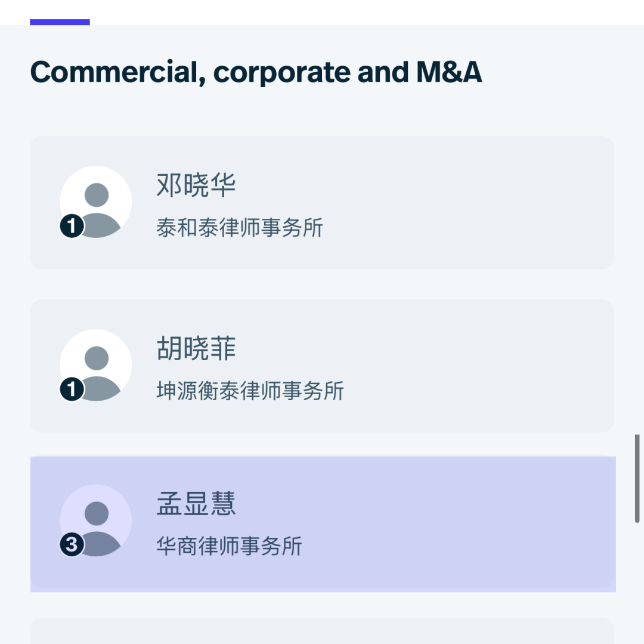Click the rank 1 badge on 邓晓华's avatar
The image size is (644, 644).
click(x=72, y=227)
